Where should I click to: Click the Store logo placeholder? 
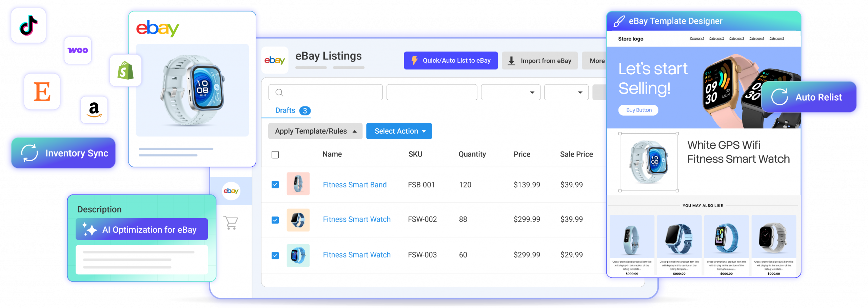(x=630, y=39)
